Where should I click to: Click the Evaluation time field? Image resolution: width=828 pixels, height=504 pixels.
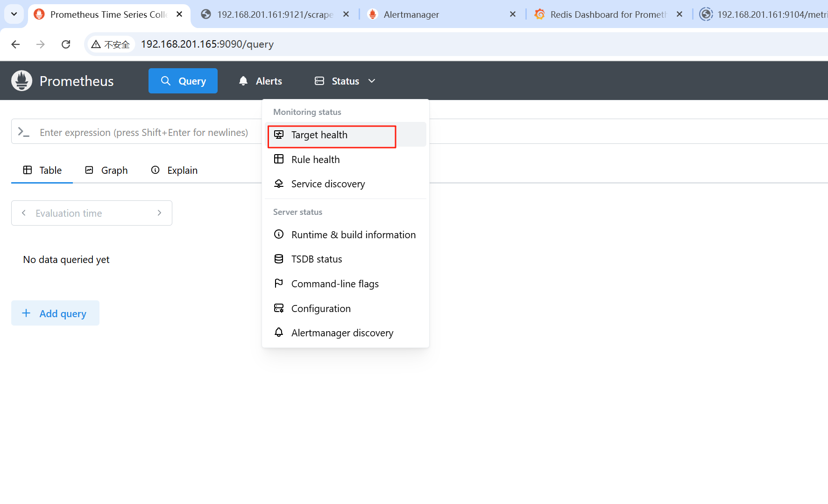coord(92,213)
